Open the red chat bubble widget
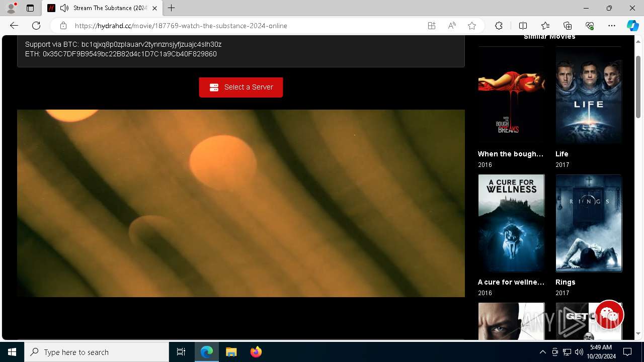Screen dimensions: 644x362 (609, 315)
